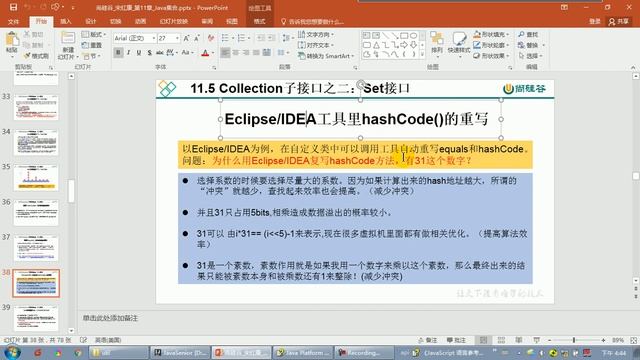Screen dimensions: 640x360
Task: Open reading view in status bar
Action: tap(518, 340)
